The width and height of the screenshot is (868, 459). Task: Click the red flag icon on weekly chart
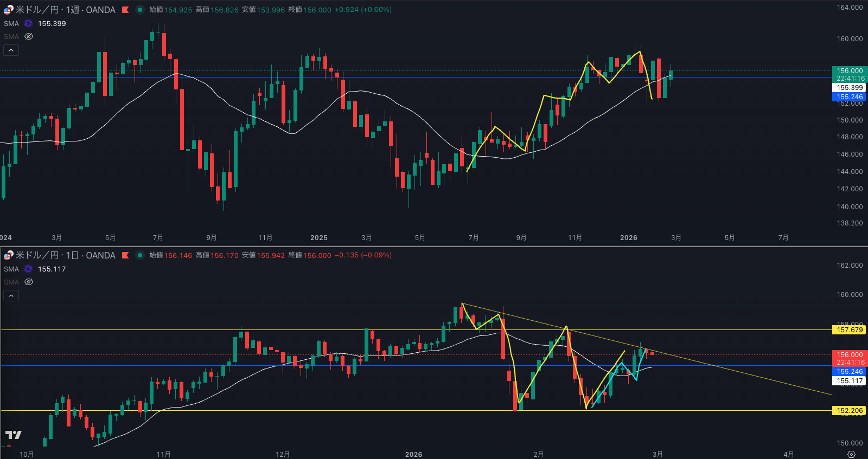tap(125, 10)
